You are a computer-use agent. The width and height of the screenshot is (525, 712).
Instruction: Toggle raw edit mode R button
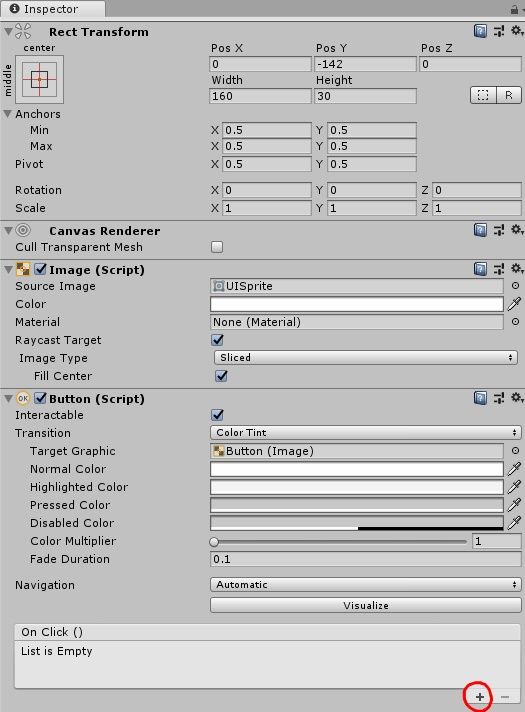pos(509,95)
